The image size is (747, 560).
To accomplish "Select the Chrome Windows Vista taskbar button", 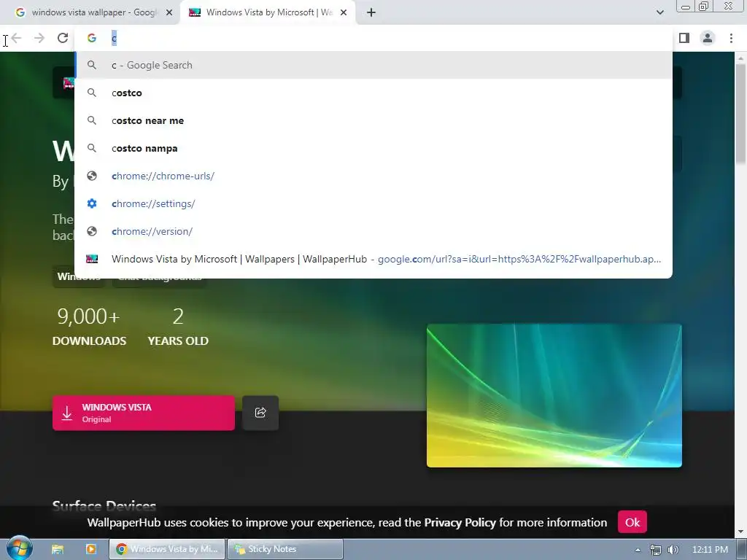I will pos(167,549).
